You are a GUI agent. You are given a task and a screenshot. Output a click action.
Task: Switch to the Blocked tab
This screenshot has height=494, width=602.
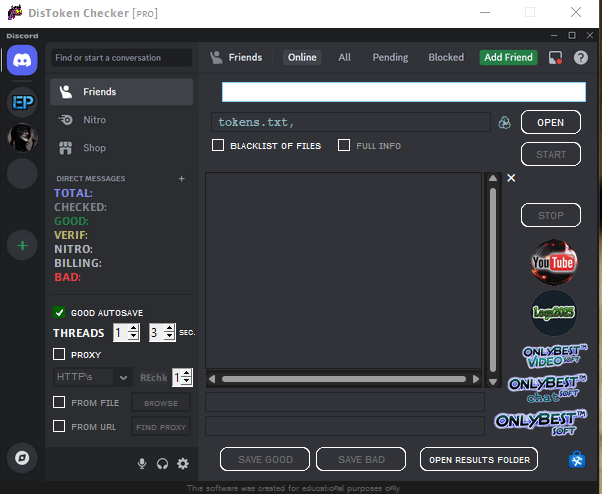pyautogui.click(x=446, y=58)
